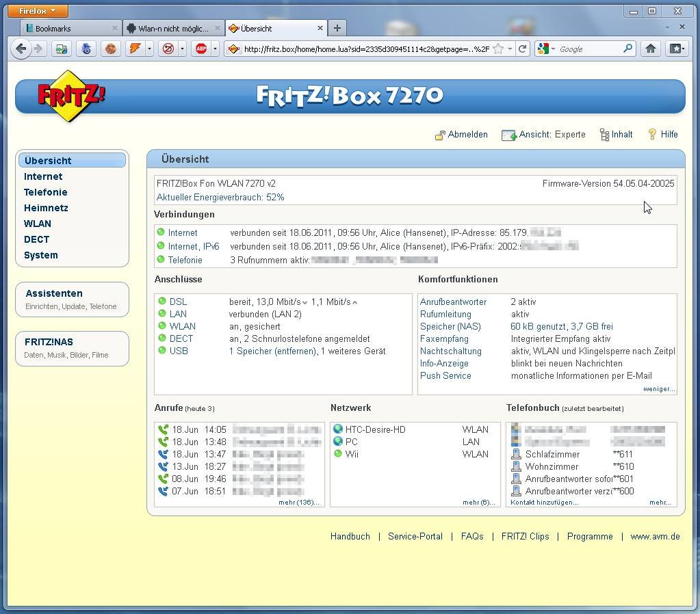Click the orange lightning toolbar icon

[135, 49]
